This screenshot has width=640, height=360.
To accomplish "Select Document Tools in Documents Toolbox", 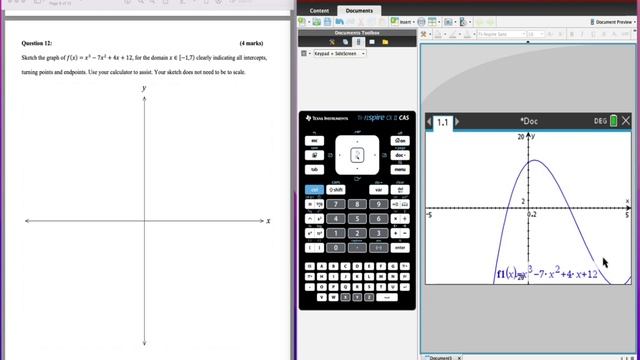I will 332,42.
